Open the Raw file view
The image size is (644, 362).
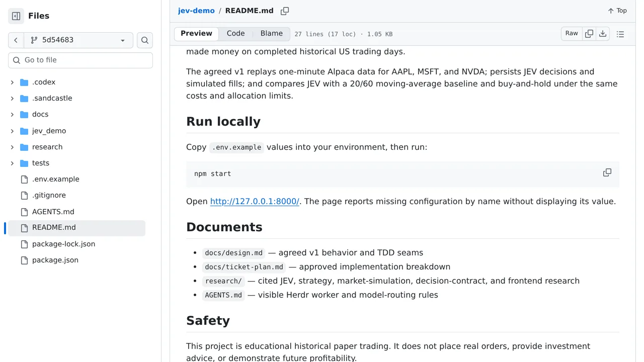572,34
